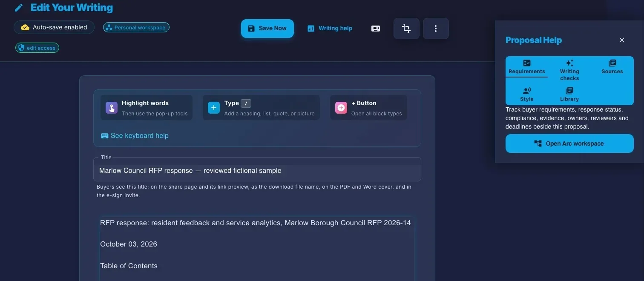Click the Auto-save enabled cloud badge
Image resolution: width=644 pixels, height=281 pixels.
(x=54, y=27)
